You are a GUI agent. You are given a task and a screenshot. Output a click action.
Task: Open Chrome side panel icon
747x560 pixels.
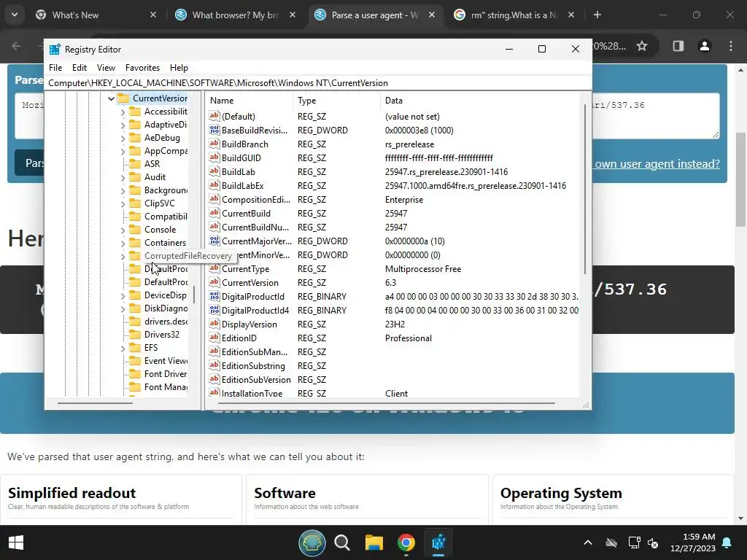click(678, 46)
